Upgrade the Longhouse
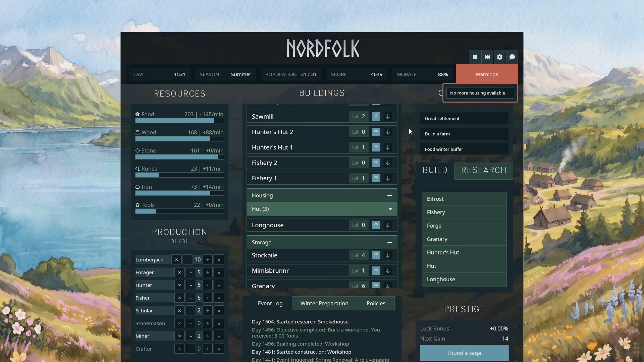 (x=376, y=225)
